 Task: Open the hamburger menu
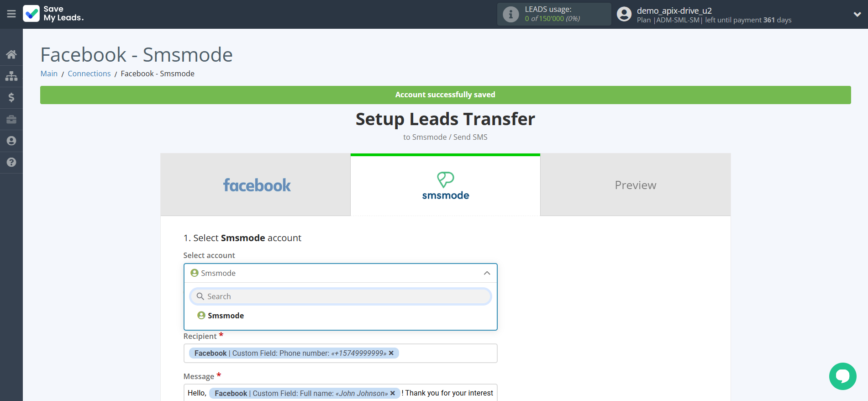[11, 14]
